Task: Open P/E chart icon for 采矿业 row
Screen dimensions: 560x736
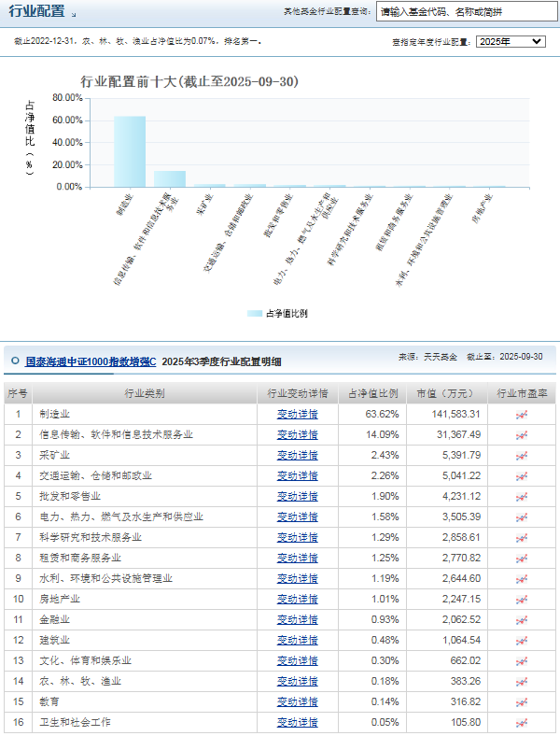Action: 522,456
